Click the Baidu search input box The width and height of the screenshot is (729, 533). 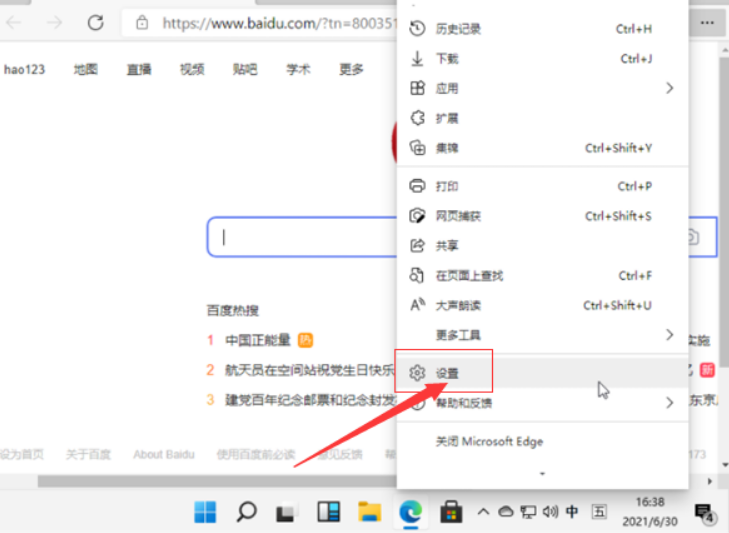pyautogui.click(x=302, y=237)
